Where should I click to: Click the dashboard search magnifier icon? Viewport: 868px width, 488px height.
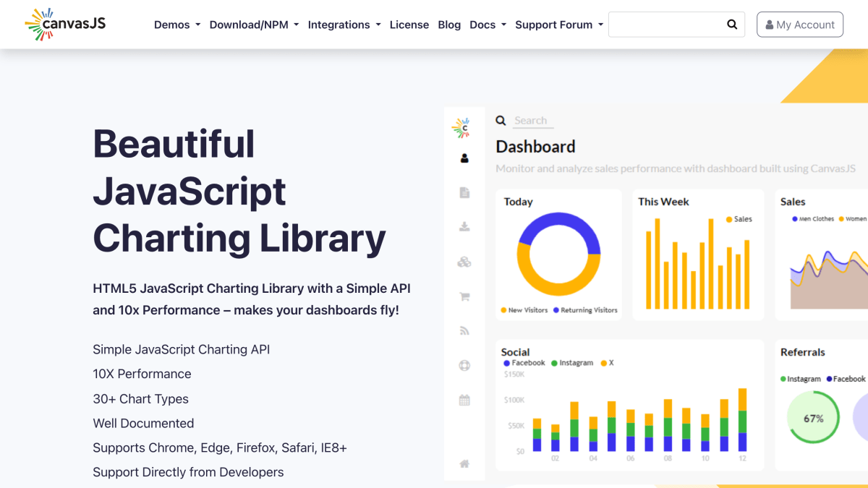point(501,121)
